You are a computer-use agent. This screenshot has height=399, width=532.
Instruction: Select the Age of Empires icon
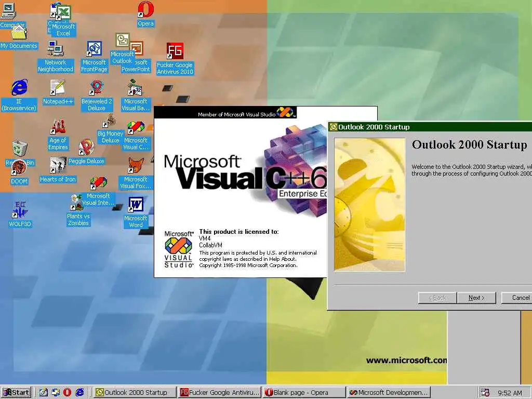(58, 135)
